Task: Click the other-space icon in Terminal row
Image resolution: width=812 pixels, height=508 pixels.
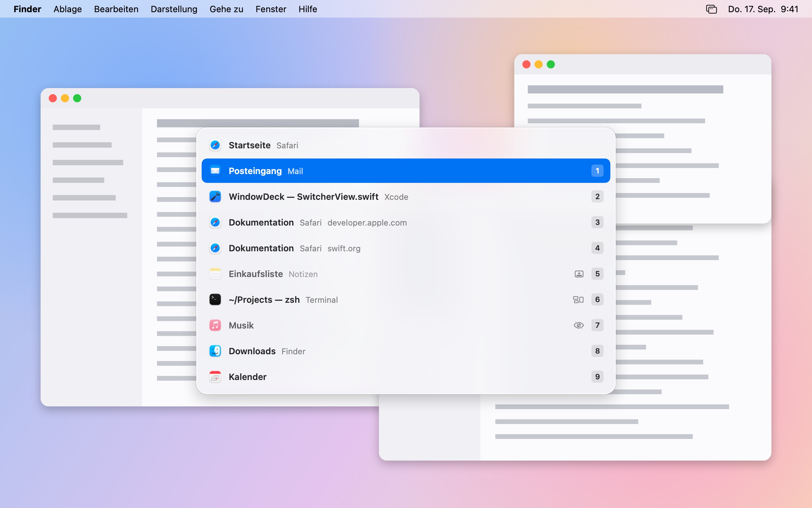Action: point(578,300)
